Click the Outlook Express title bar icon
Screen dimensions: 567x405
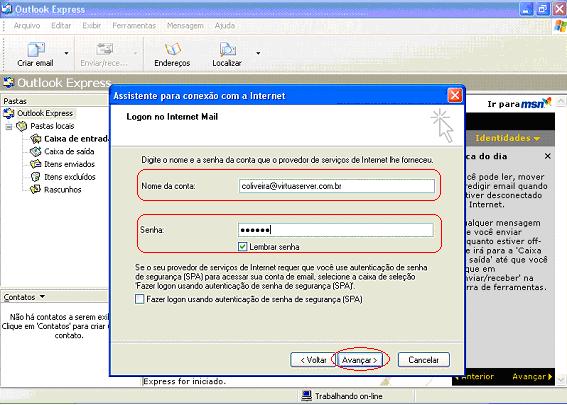point(7,9)
